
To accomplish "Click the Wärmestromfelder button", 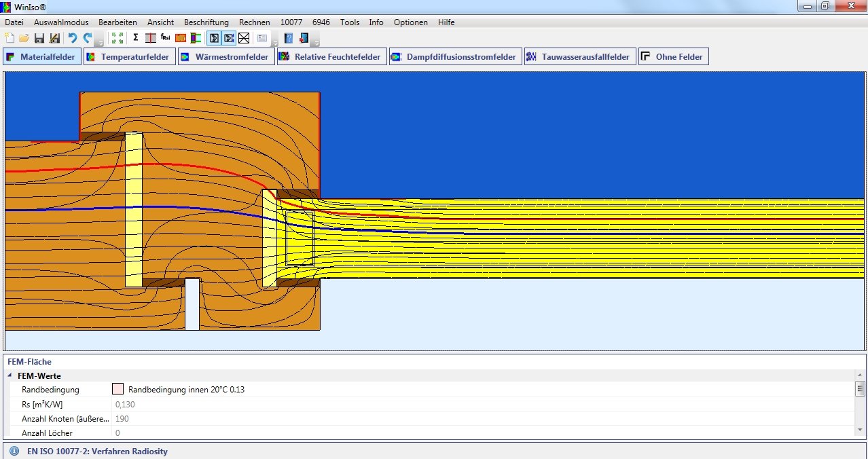I will [226, 57].
